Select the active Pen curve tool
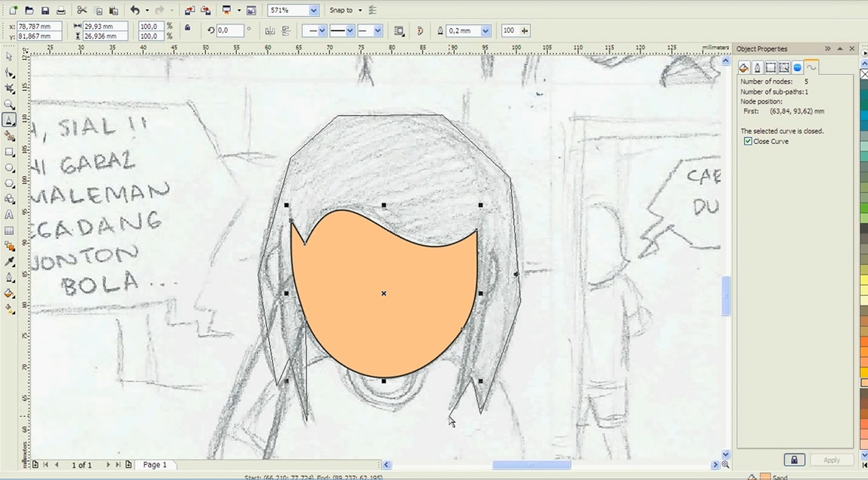The width and height of the screenshot is (868, 480). [x=9, y=120]
